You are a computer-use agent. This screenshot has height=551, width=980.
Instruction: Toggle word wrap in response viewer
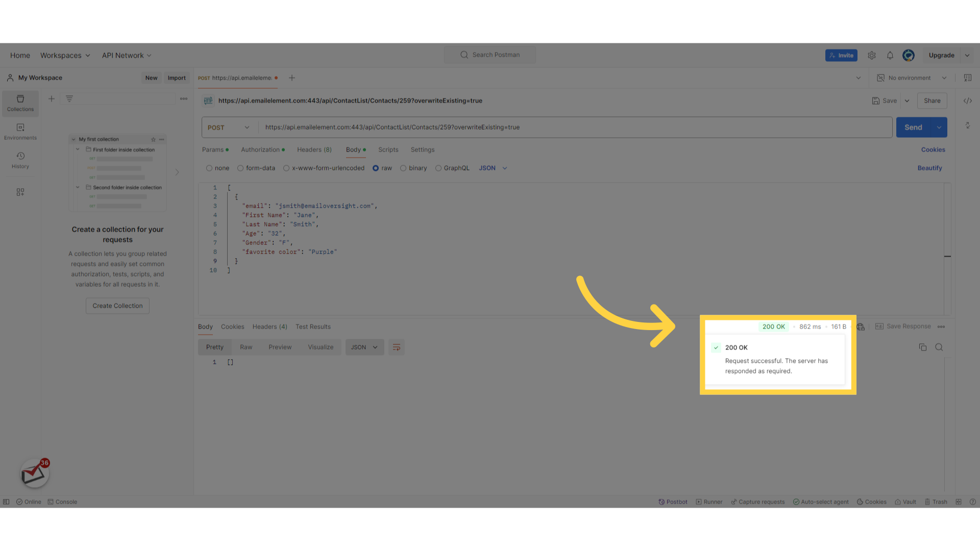coord(397,347)
